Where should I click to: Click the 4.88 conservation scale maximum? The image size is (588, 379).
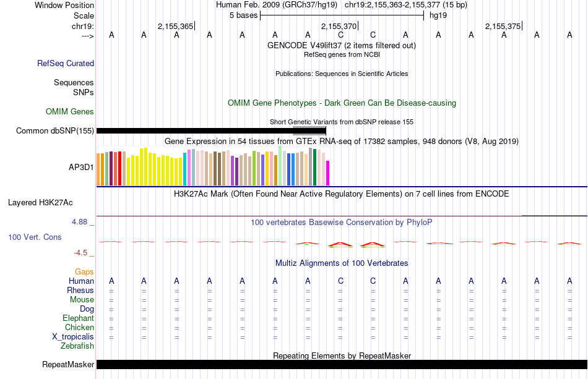pyautogui.click(x=79, y=222)
